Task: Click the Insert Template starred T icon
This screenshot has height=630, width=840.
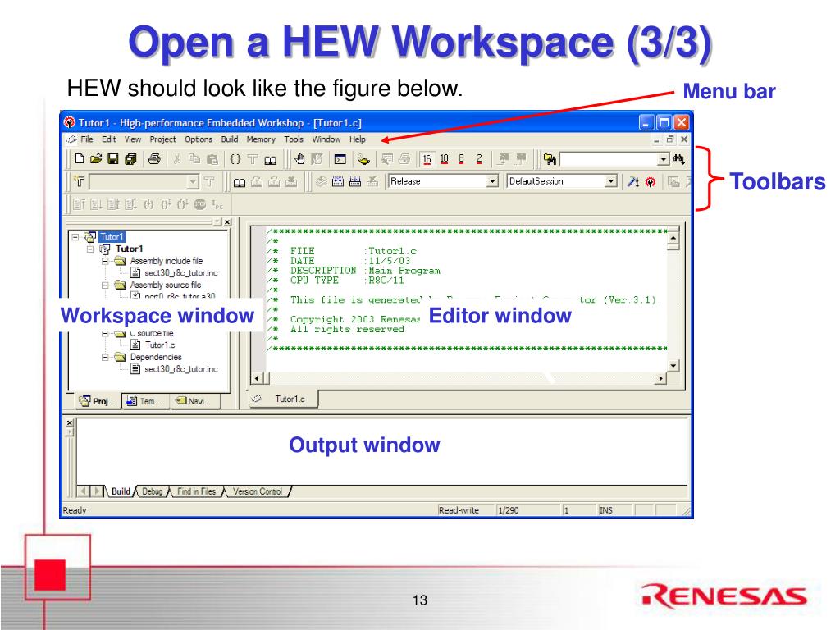Action: pos(80,181)
